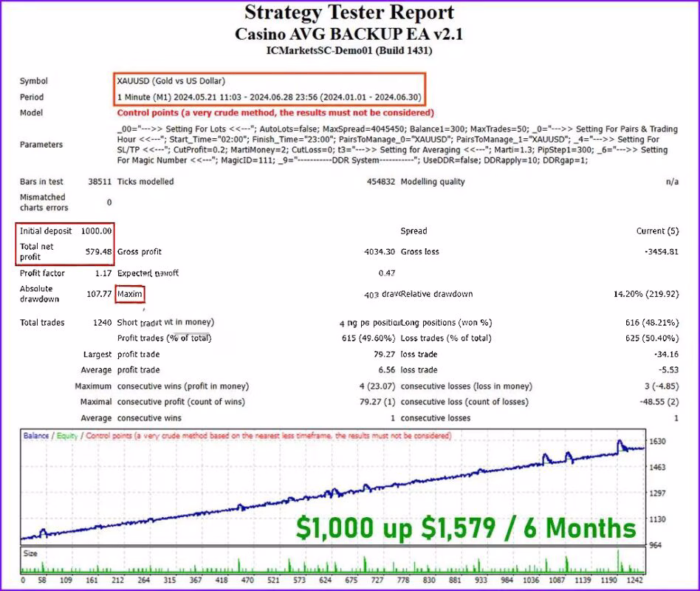
Task: Click the Size volume chart label
Action: [x=30, y=553]
